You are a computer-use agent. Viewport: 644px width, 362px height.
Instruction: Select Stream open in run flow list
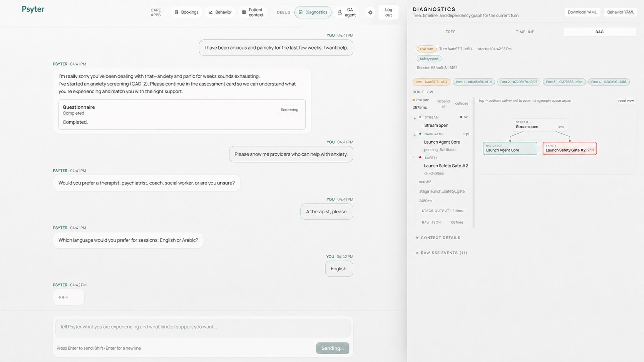[x=436, y=125]
